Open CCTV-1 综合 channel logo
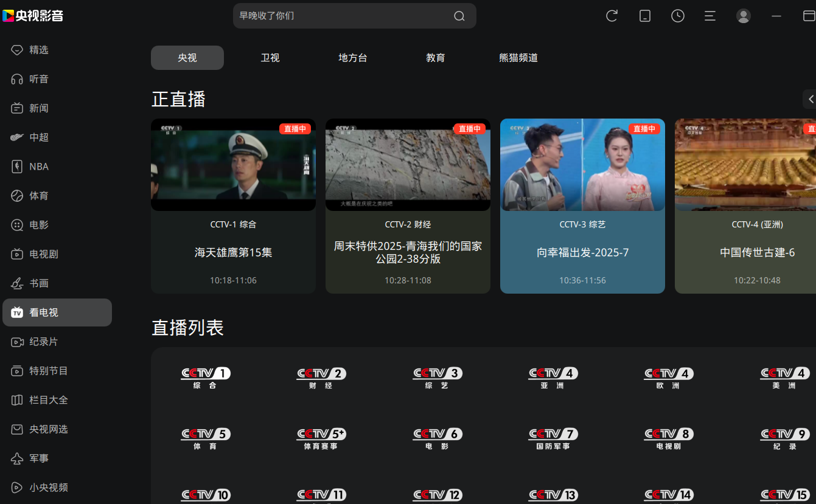The width and height of the screenshot is (816, 504). point(206,378)
